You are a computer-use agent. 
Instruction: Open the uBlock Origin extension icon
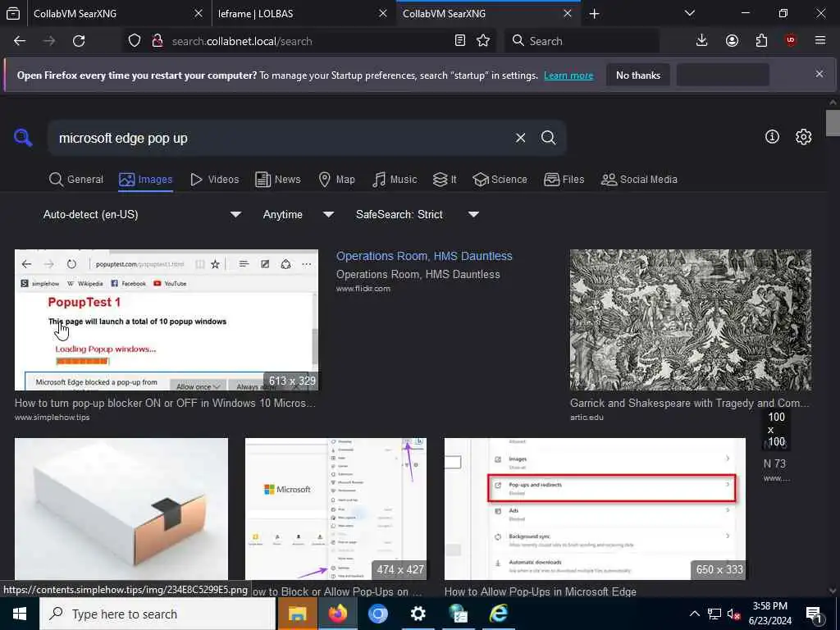tap(791, 41)
